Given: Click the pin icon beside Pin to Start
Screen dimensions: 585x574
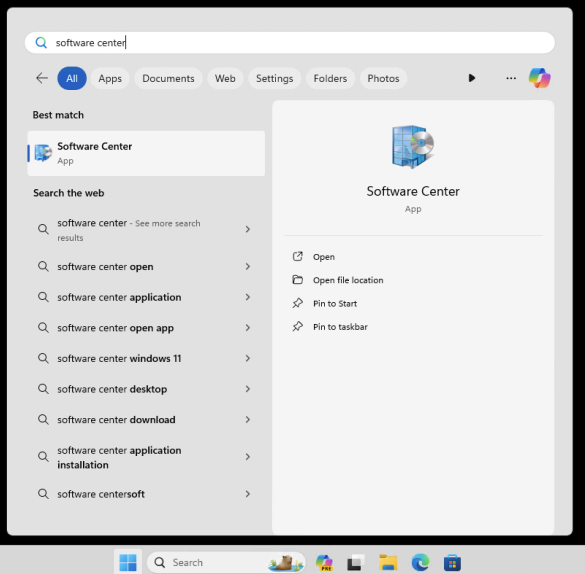Looking at the screenshot, I should tap(297, 303).
